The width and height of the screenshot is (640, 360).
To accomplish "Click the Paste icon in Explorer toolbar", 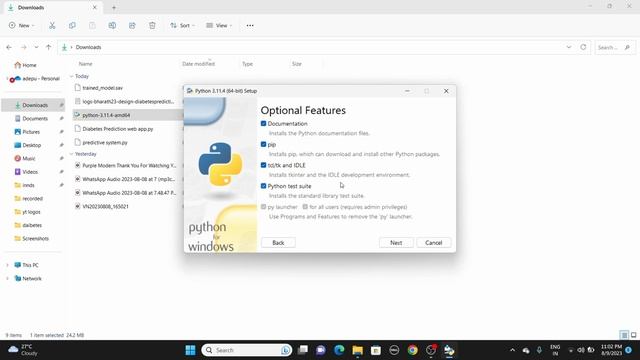I will (92, 25).
